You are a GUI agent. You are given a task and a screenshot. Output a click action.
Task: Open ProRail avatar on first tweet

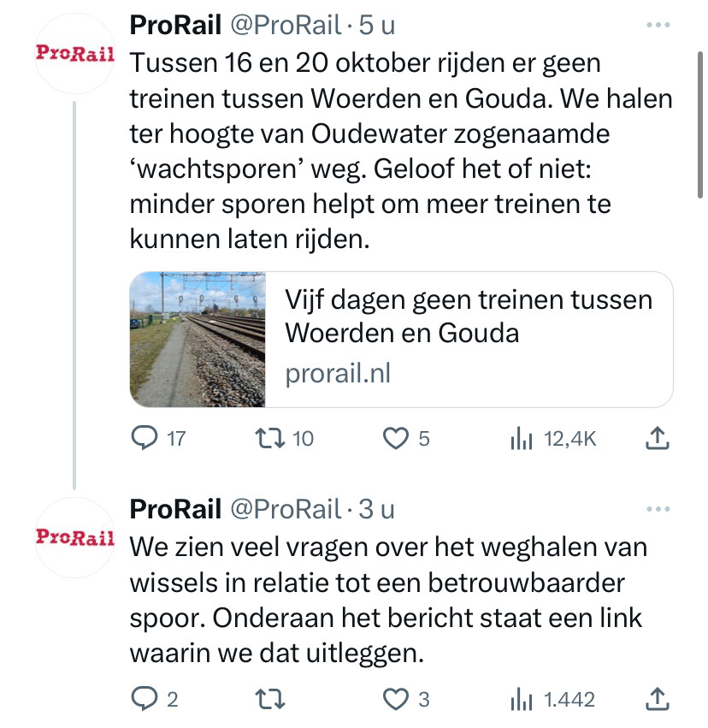75,53
